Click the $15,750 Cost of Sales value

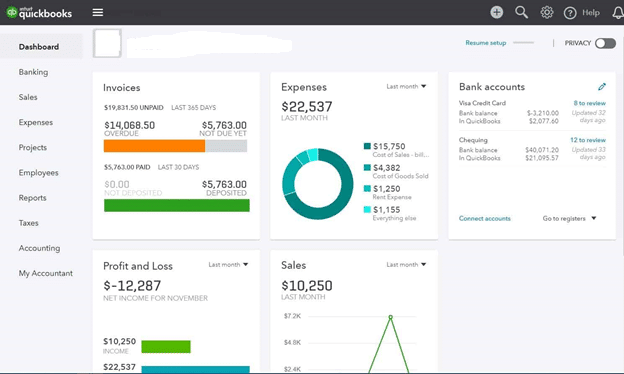(389, 146)
